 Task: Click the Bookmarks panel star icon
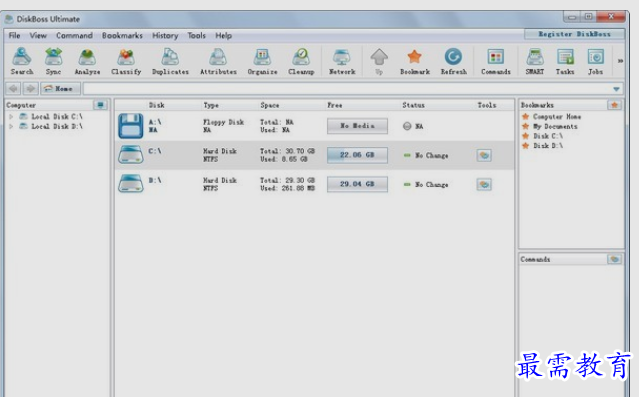615,105
